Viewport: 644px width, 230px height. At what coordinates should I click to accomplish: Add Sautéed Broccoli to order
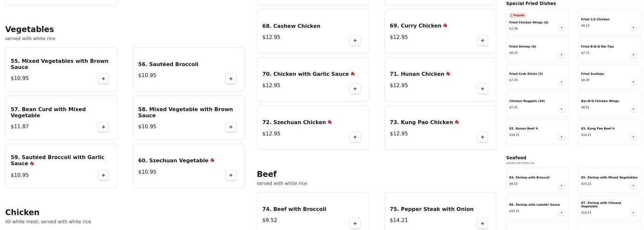pos(231,79)
